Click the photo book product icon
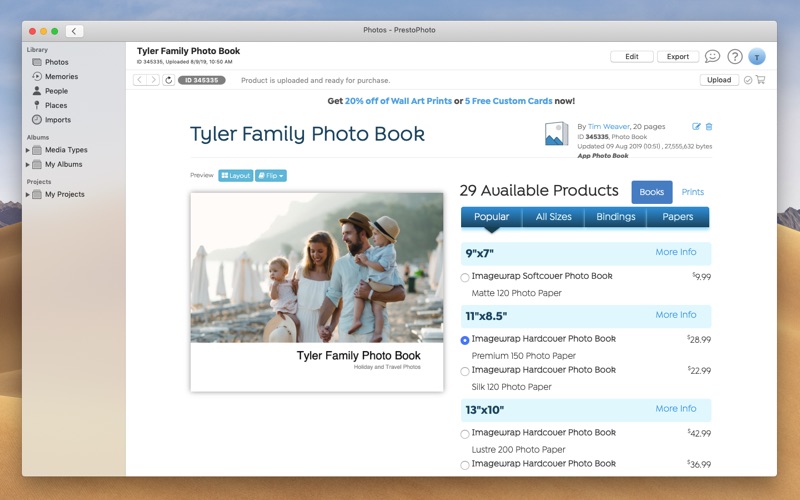The image size is (800, 500). pyautogui.click(x=556, y=134)
